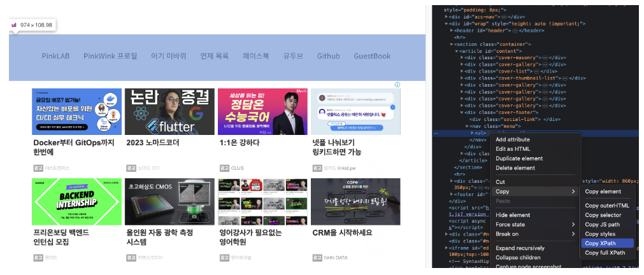Open the 페이스북 link
644x275 pixels.
point(256,56)
